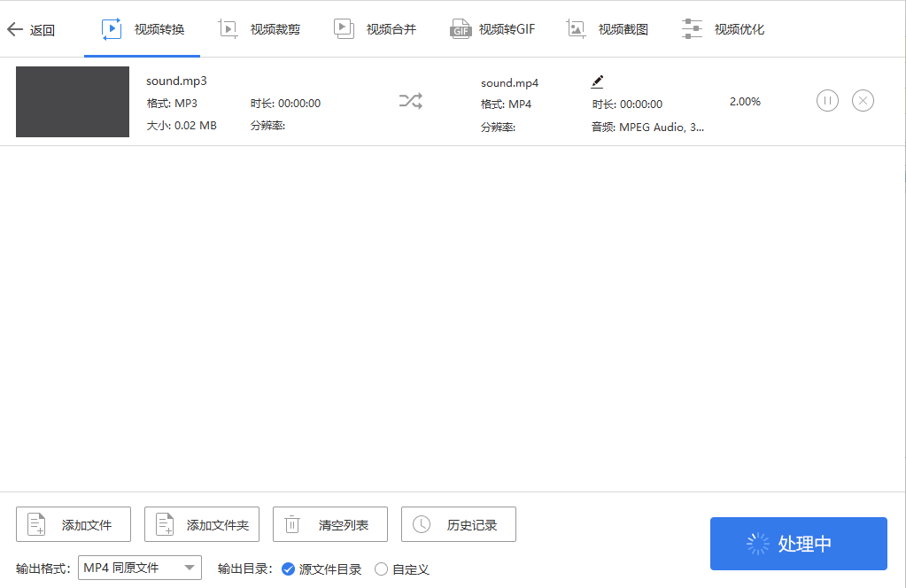Viewport: 906px width, 588px height.
Task: Click the 2.00% progress value
Action: coord(745,102)
